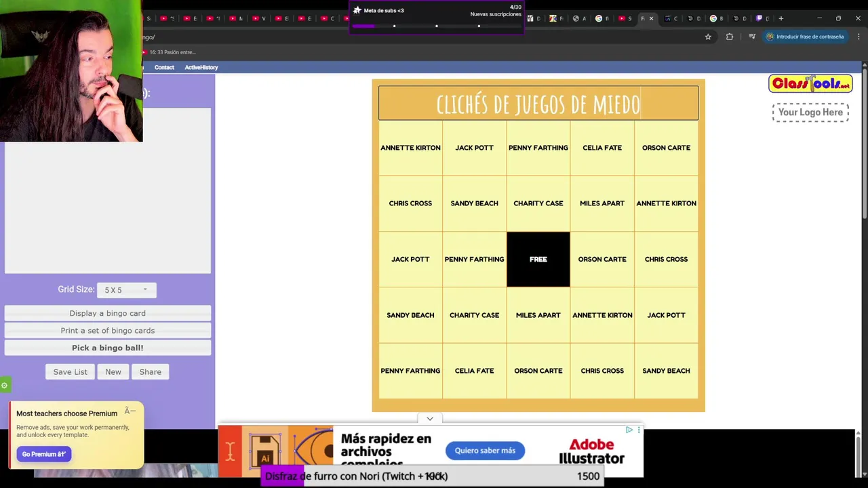Click Introducir frase de contraseña button

(805, 37)
